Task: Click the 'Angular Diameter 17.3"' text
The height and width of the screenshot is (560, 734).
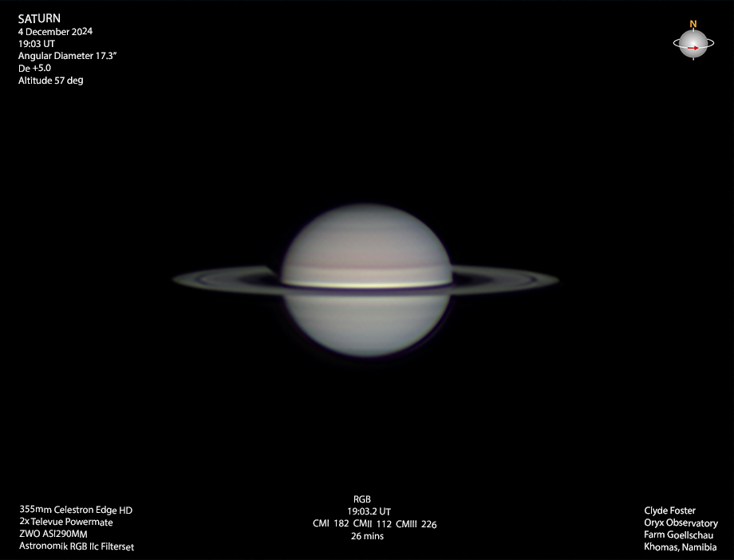Action: (x=67, y=56)
